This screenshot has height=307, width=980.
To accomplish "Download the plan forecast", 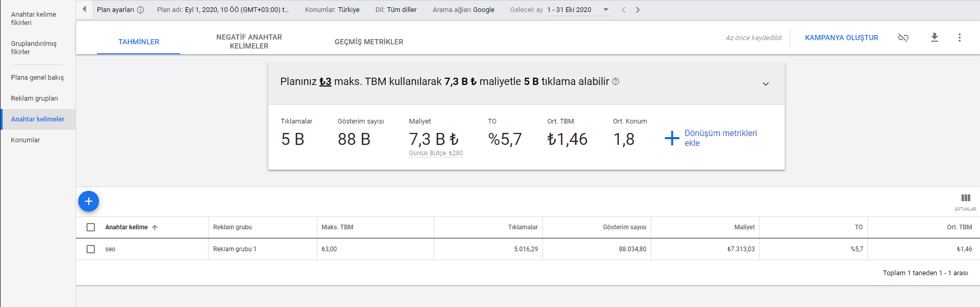I will [935, 38].
